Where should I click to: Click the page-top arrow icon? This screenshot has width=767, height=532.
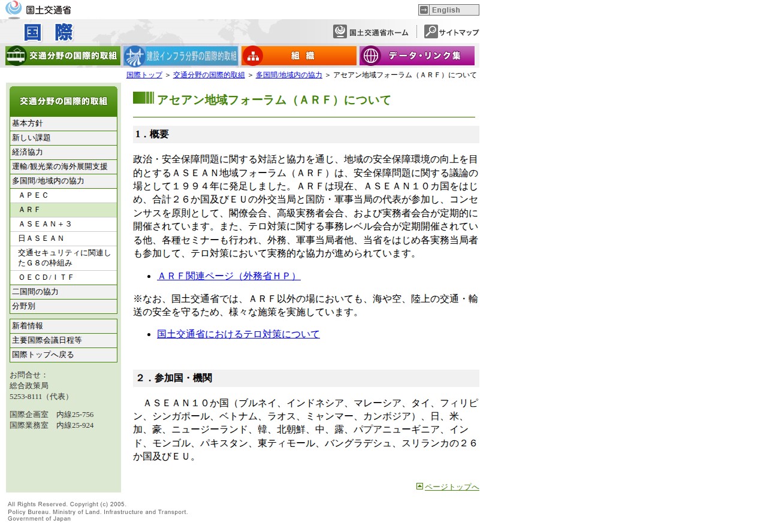[x=419, y=486]
